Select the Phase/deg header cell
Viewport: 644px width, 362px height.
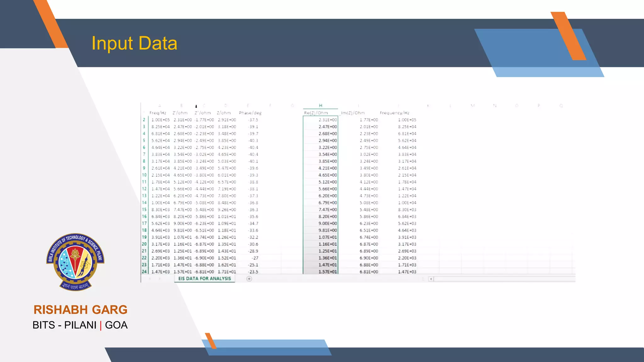pos(250,113)
